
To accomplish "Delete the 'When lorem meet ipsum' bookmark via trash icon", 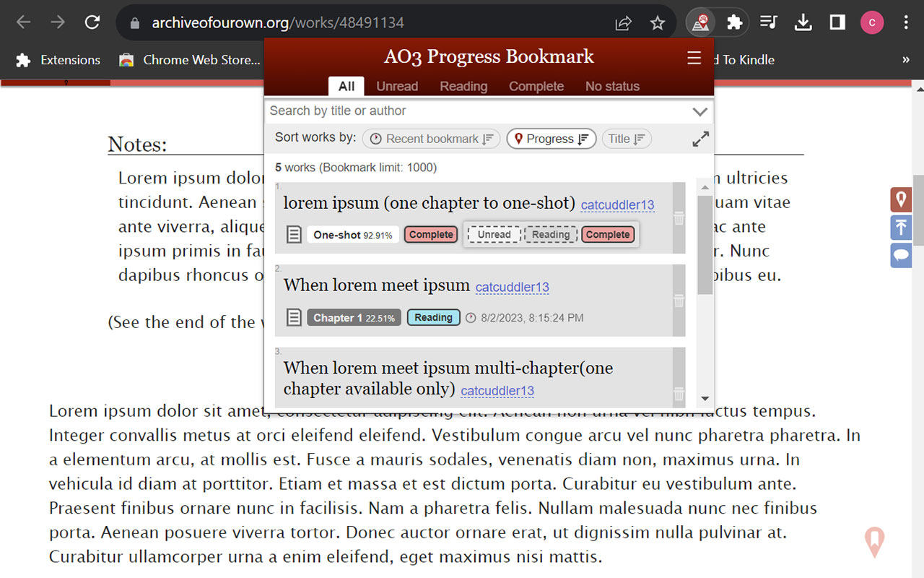I will pyautogui.click(x=679, y=303).
